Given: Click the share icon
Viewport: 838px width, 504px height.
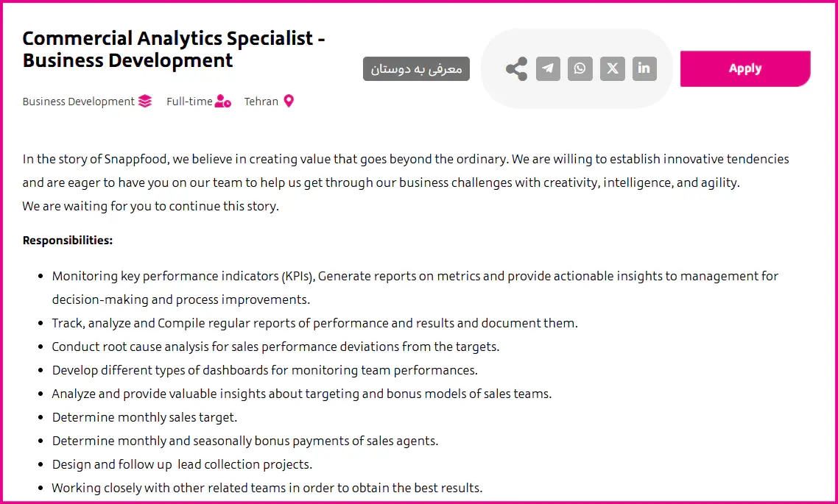Looking at the screenshot, I should (516, 68).
